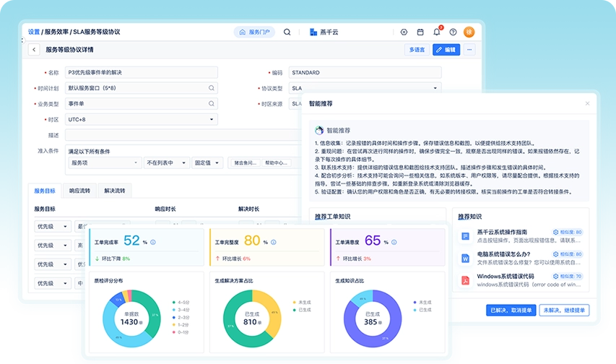Close the 智能推荐 dialog

tap(587, 103)
